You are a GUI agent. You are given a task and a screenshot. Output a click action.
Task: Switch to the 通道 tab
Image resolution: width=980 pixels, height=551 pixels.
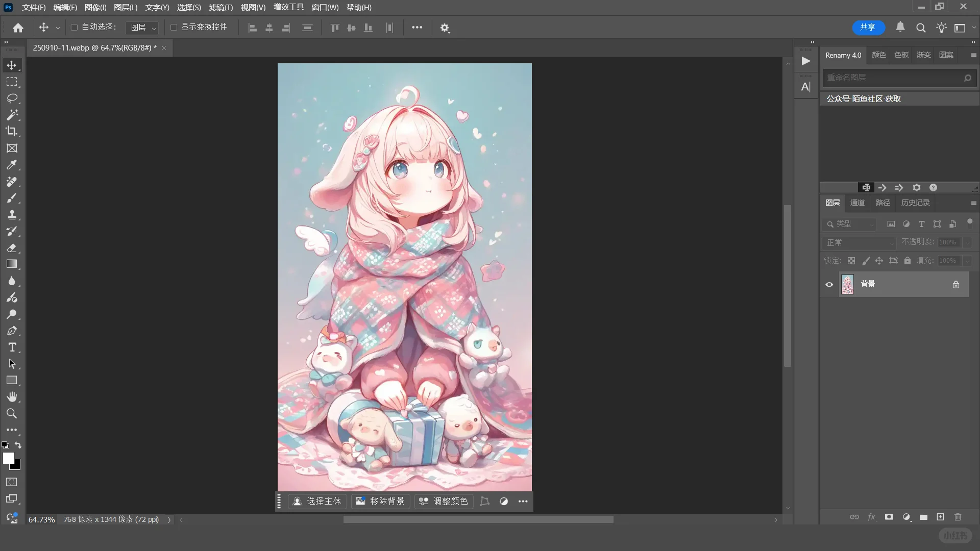(x=857, y=203)
